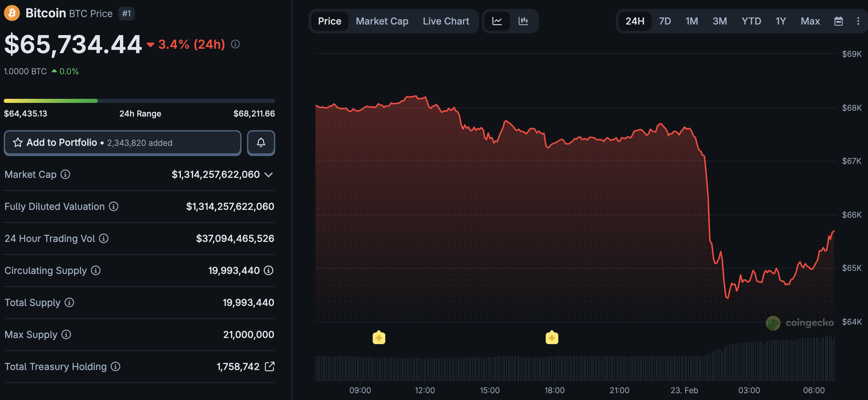
Task: Click the Total Treasury Holding label
Action: pyautogui.click(x=56, y=367)
